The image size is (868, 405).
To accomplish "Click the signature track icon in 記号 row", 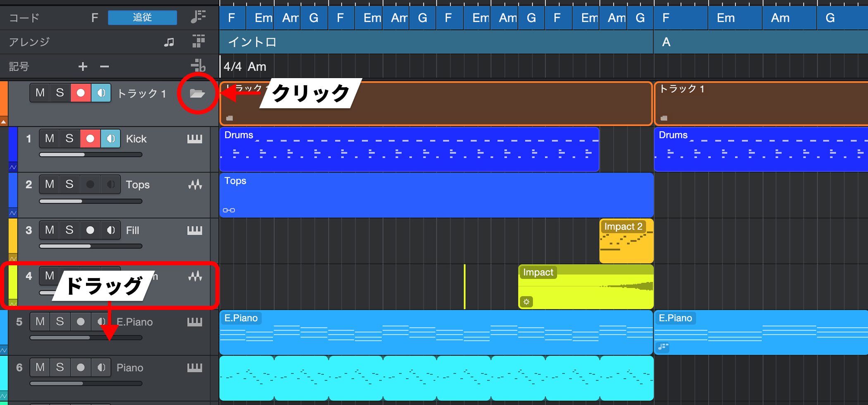I will [198, 65].
